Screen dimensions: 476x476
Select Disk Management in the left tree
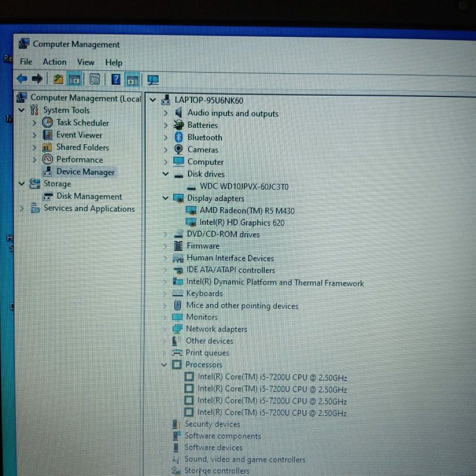(89, 196)
